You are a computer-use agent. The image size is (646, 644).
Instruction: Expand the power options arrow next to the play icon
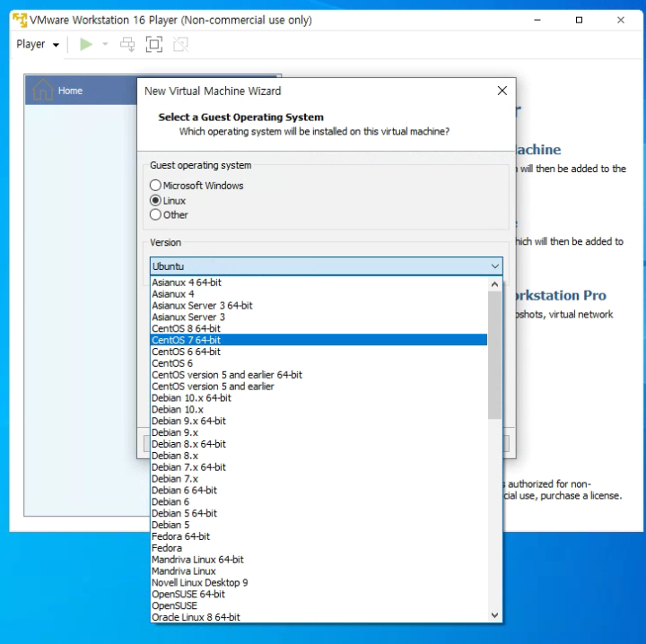(105, 44)
